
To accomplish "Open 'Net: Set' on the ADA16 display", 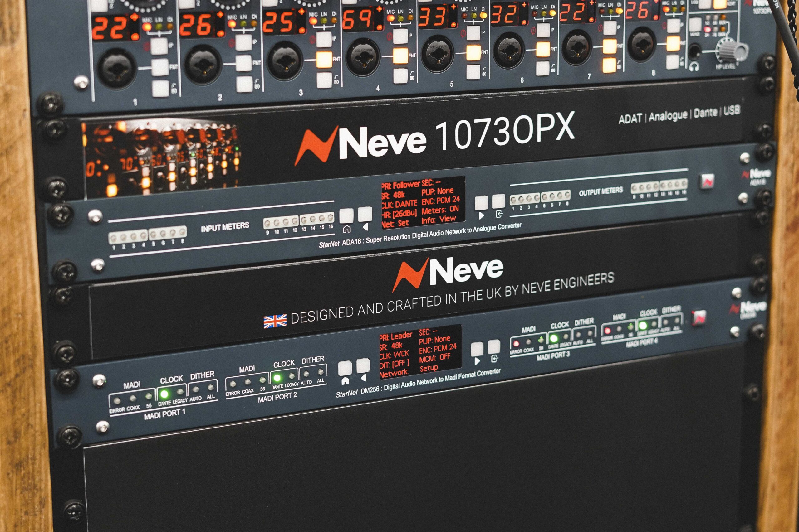I will coord(395,224).
